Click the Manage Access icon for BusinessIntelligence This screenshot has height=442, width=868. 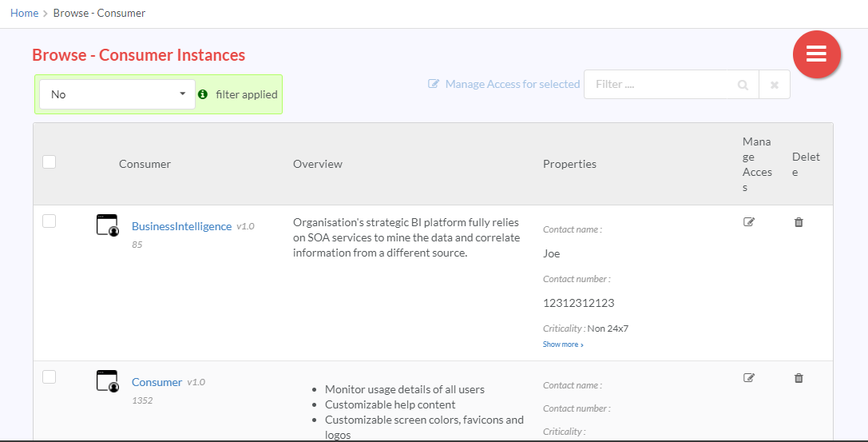748,222
